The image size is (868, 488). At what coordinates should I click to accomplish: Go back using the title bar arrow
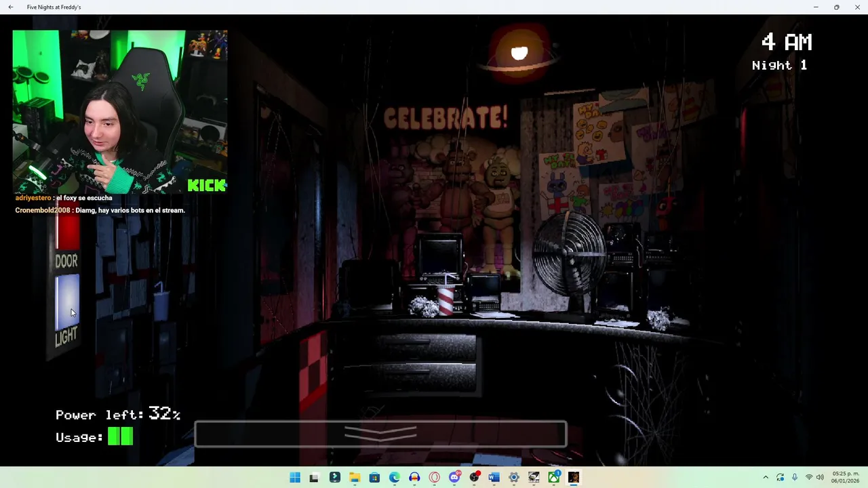tap(10, 7)
